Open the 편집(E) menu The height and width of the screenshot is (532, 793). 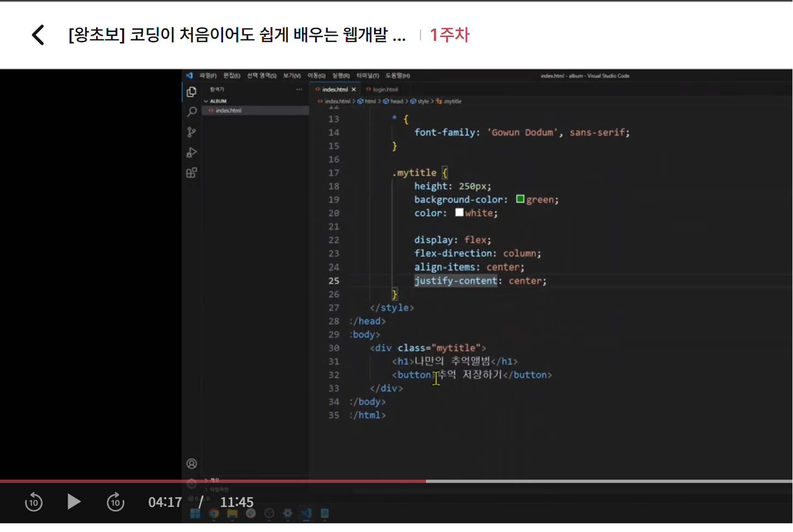point(232,76)
